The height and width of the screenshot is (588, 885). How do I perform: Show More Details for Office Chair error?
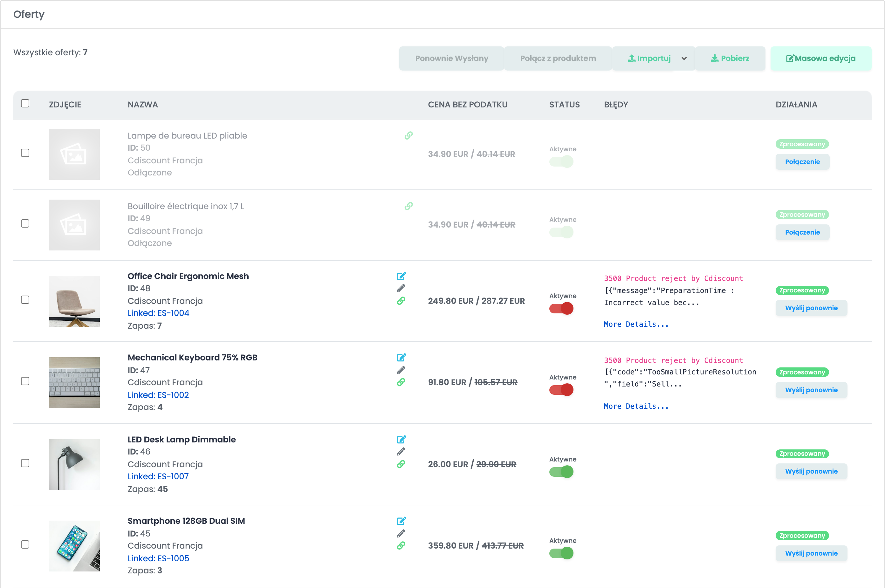coord(636,325)
